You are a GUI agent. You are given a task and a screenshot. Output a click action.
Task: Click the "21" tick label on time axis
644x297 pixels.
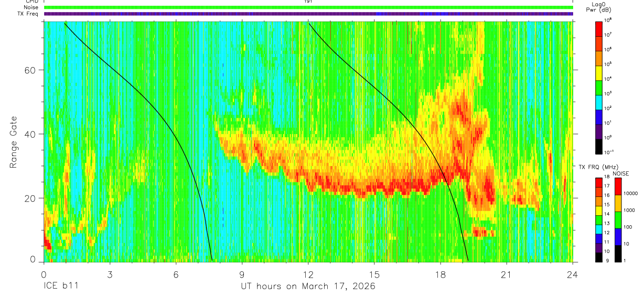507,274
